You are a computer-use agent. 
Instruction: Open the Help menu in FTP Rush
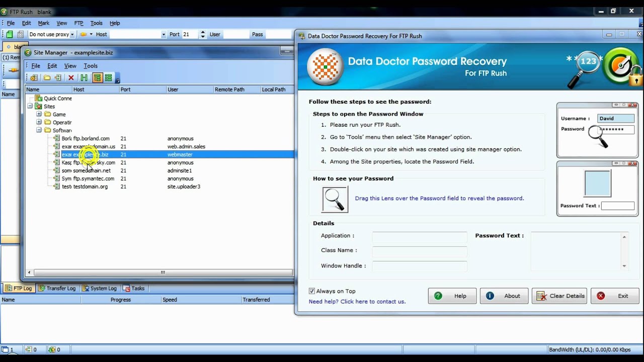click(x=115, y=23)
